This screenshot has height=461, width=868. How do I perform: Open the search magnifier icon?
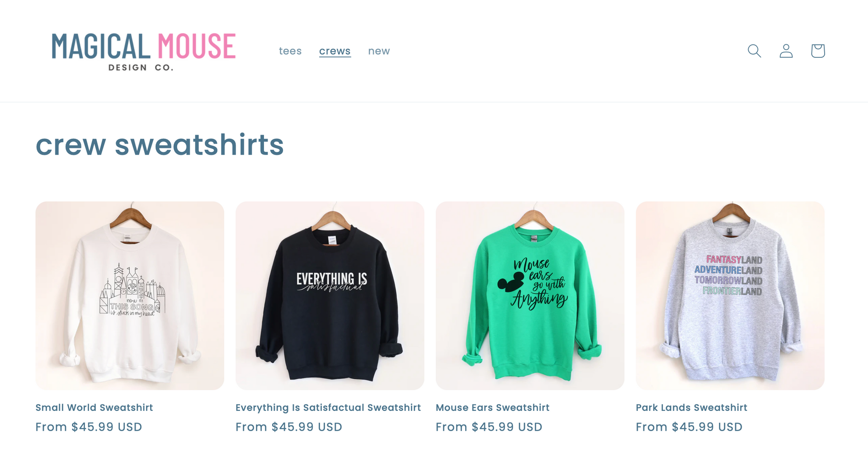tap(754, 51)
